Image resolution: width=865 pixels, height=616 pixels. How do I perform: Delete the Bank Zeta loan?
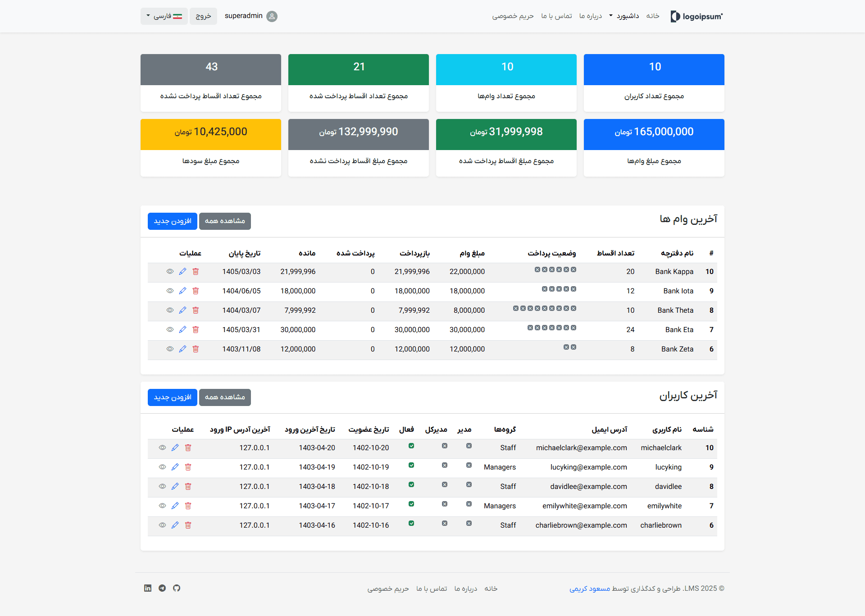(x=196, y=349)
